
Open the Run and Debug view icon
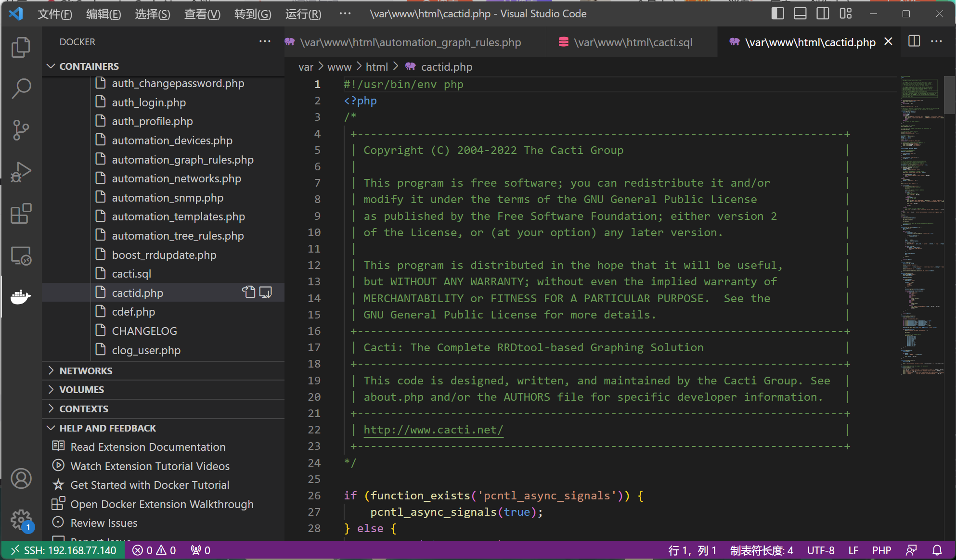pos(21,172)
